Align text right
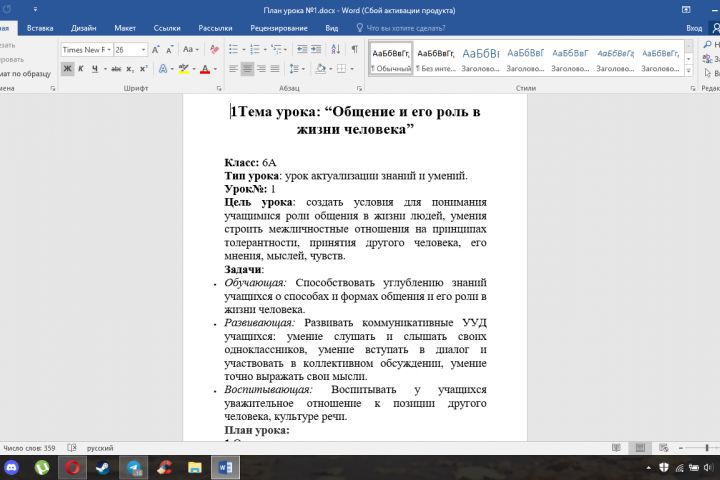Image resolution: width=720 pixels, height=480 pixels. (261, 69)
